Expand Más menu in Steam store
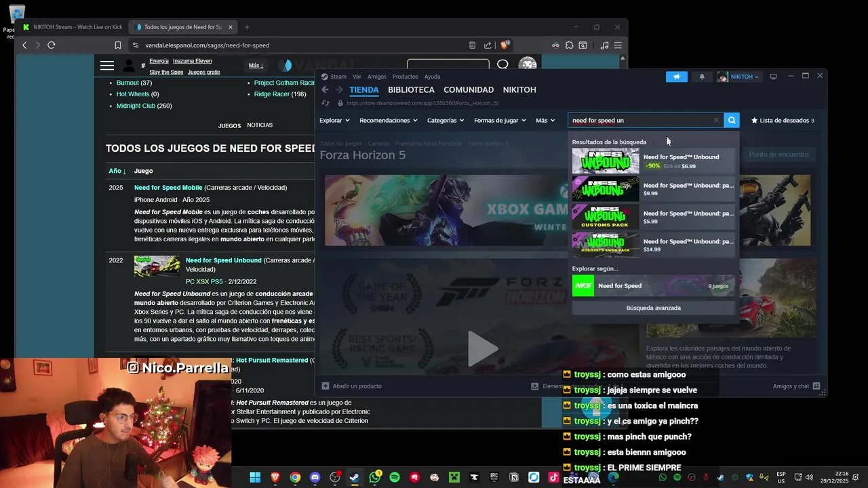868x488 pixels. 545,121
